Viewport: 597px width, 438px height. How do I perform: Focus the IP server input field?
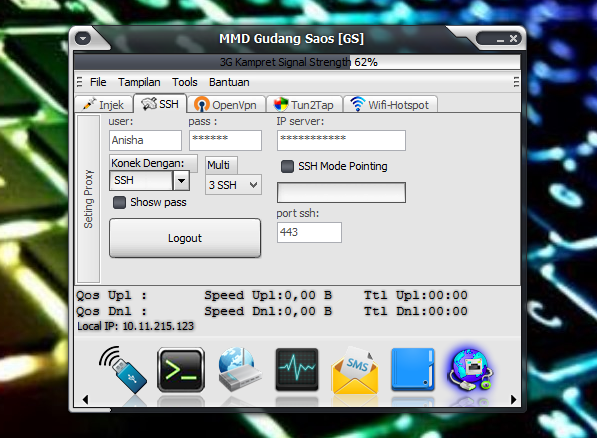tap(342, 140)
